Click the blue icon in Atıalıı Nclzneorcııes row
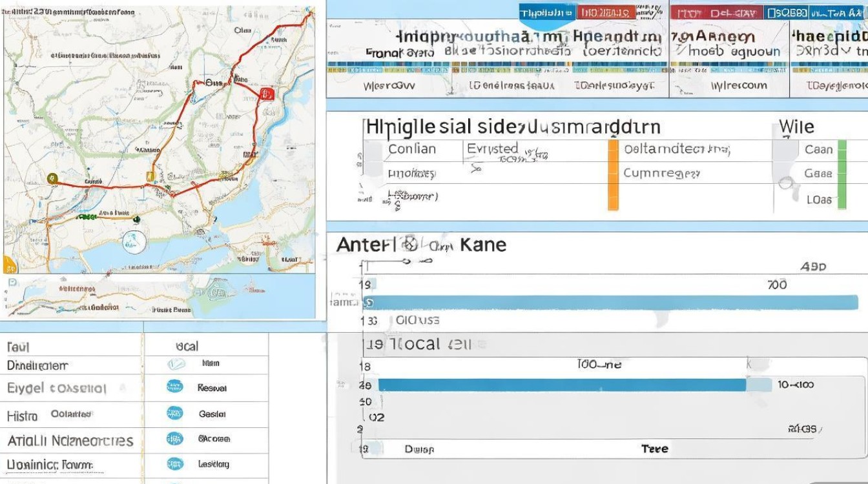Viewport: 868px width, 484px height. pyautogui.click(x=175, y=439)
